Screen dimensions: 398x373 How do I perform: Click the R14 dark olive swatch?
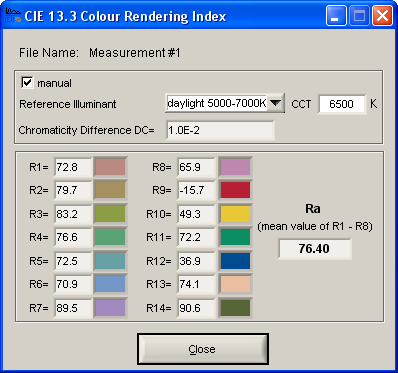pos(235,308)
